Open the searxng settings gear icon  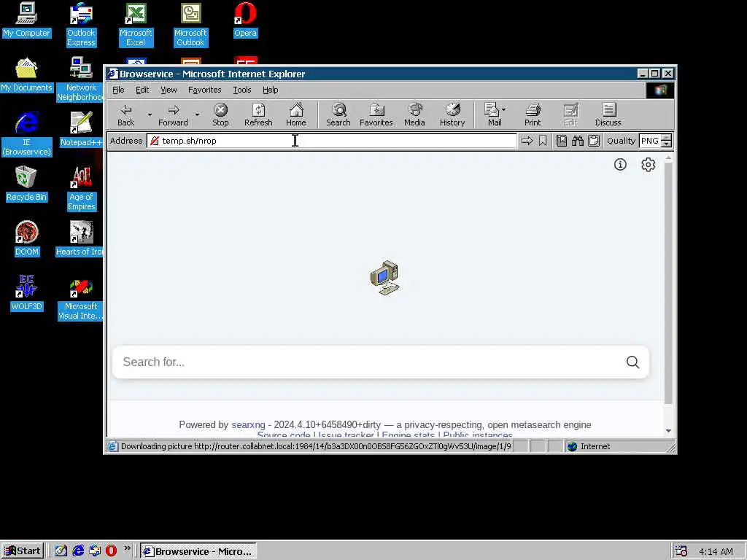pyautogui.click(x=648, y=165)
